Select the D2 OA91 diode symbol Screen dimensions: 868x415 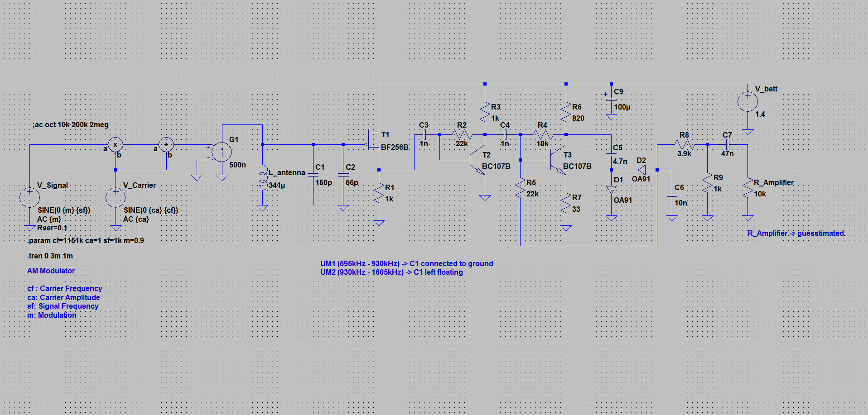click(641, 170)
